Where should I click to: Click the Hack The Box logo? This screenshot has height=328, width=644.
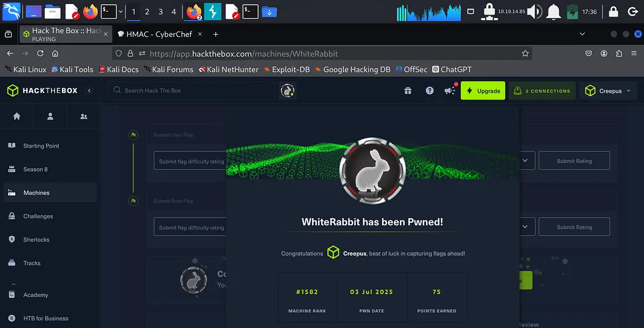tap(42, 91)
